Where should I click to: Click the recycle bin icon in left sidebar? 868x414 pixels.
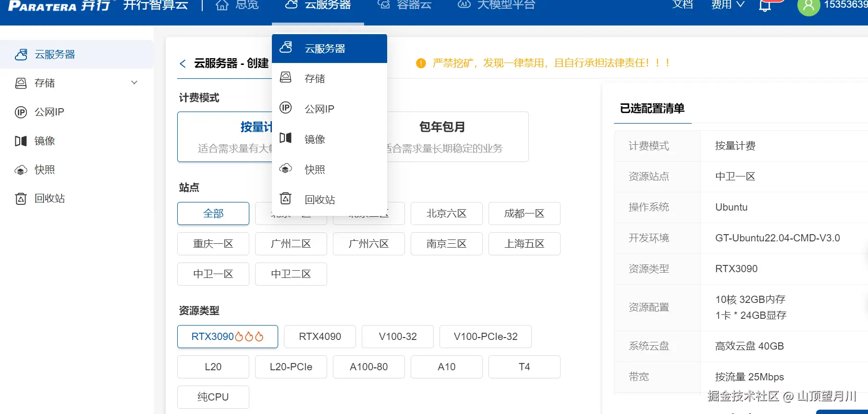point(21,199)
